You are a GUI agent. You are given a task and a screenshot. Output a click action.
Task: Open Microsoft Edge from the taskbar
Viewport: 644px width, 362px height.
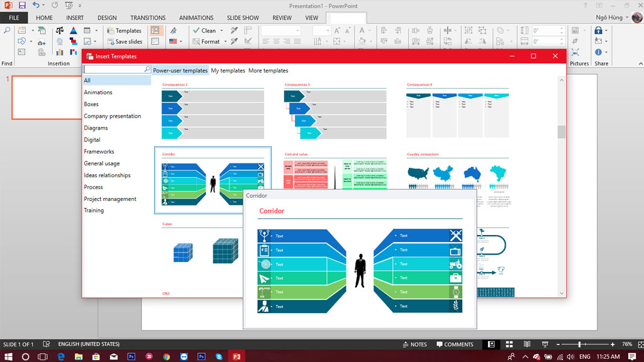(61, 356)
